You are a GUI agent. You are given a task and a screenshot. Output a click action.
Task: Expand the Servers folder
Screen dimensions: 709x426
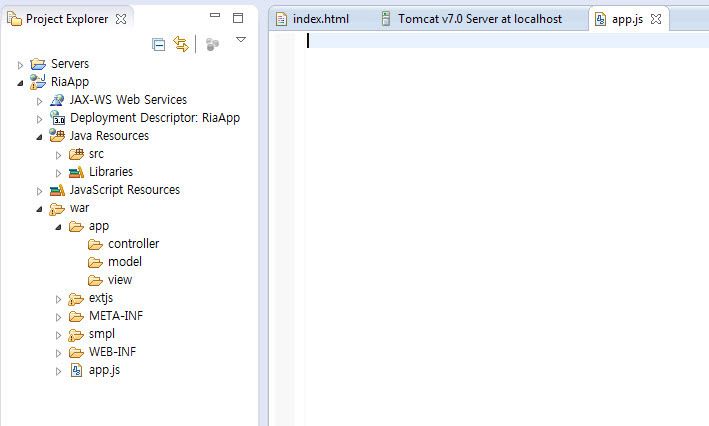(x=20, y=65)
